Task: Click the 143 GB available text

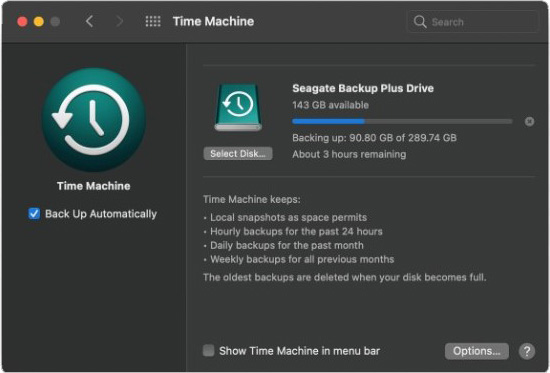Action: pyautogui.click(x=330, y=105)
